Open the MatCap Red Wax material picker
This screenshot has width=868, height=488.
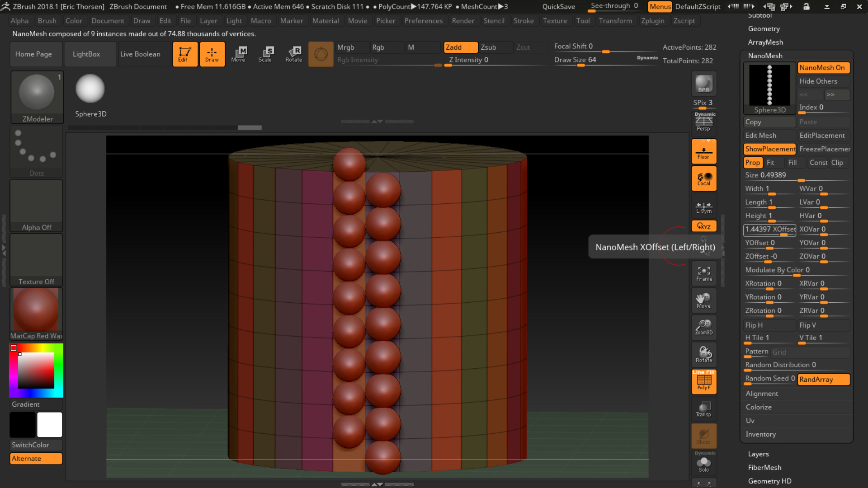pos(36,314)
